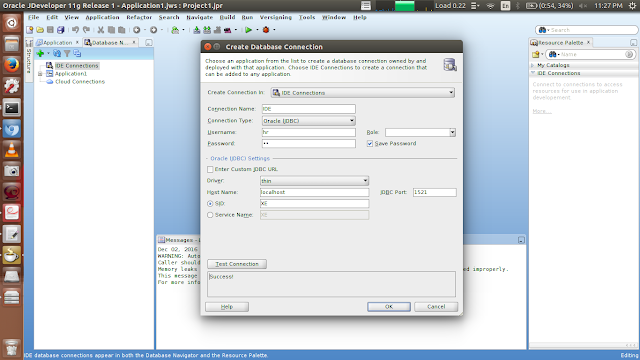
Task: Click the Back navigation icon
Action: [137, 30]
